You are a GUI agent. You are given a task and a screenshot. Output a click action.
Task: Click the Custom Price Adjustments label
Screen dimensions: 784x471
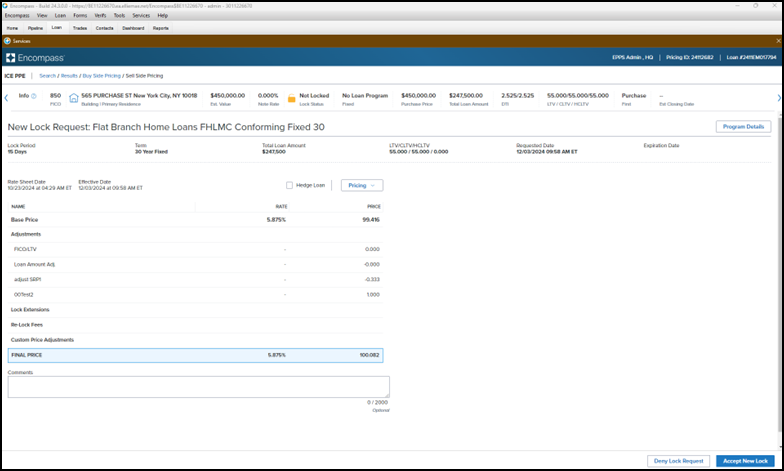coord(42,340)
